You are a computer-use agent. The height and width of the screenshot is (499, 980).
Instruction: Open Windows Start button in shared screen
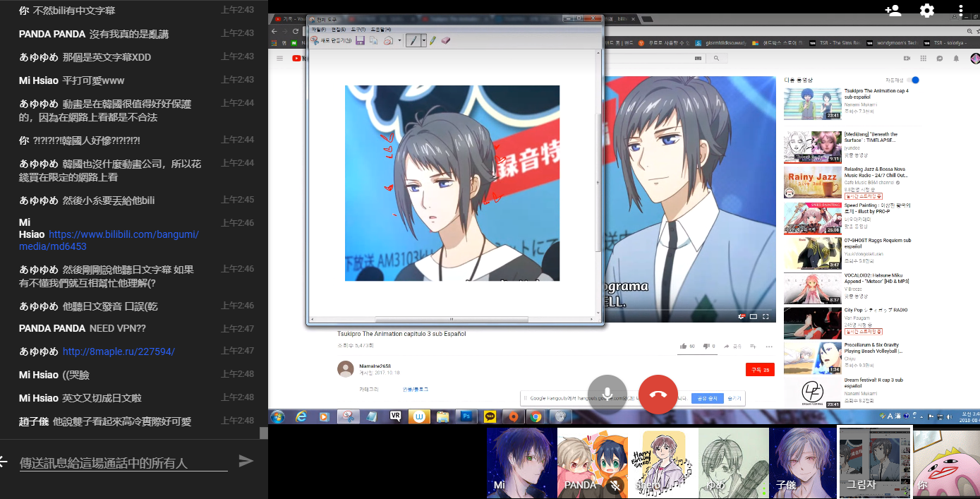point(277,416)
